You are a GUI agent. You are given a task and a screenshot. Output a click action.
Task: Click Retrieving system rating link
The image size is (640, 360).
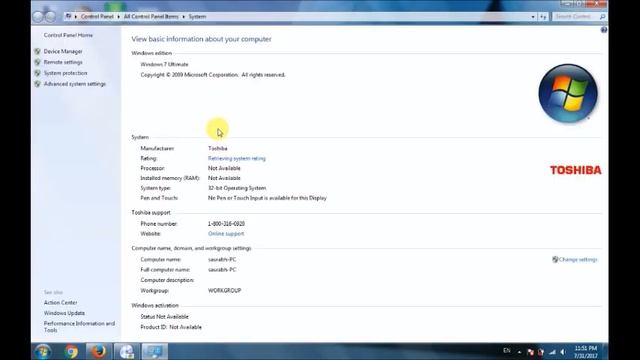[237, 158]
